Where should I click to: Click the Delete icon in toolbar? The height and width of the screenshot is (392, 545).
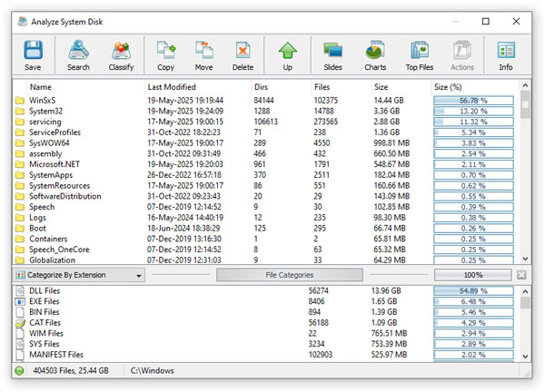(x=243, y=55)
